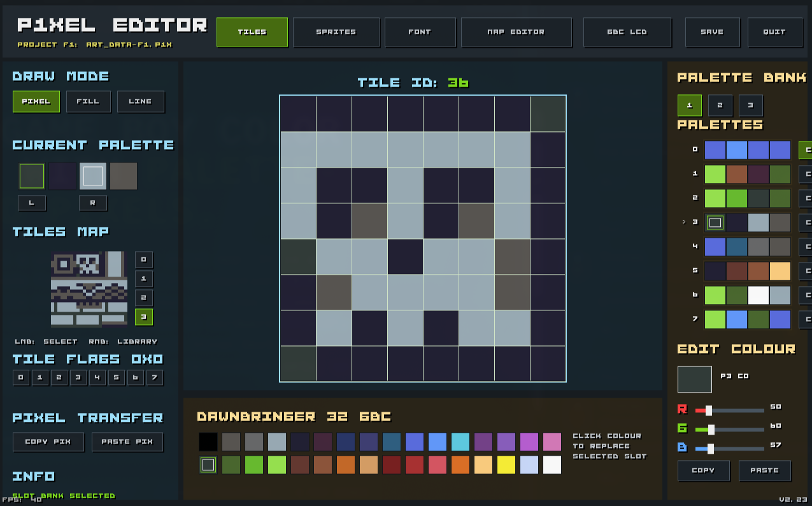The width and height of the screenshot is (812, 506).
Task: Open the GBC LCD tab
Action: point(627,32)
